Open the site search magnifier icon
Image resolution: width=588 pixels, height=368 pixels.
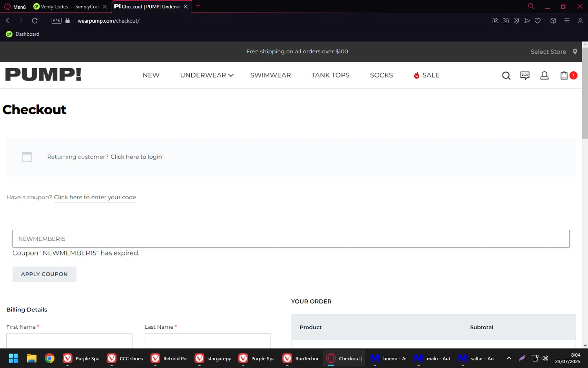coord(506,75)
